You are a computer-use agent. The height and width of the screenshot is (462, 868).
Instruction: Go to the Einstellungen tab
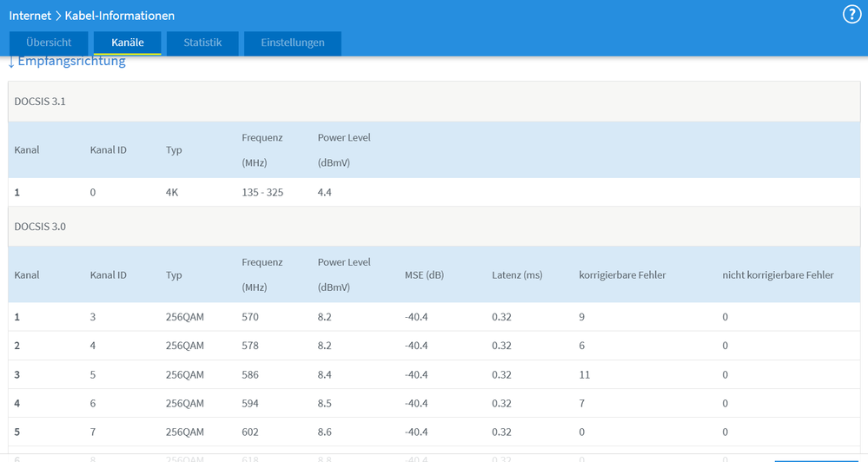[292, 43]
